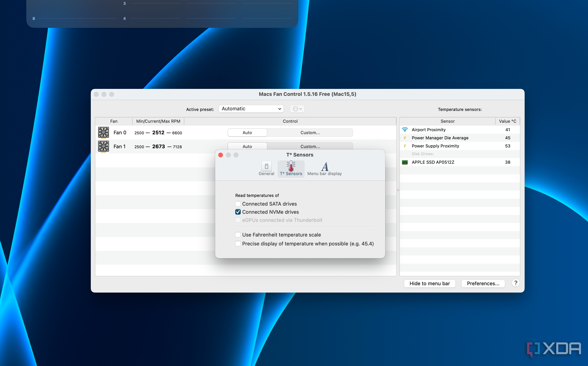This screenshot has height=366, width=588.
Task: Select the Power Supply Proximity row
Action: (x=460, y=146)
